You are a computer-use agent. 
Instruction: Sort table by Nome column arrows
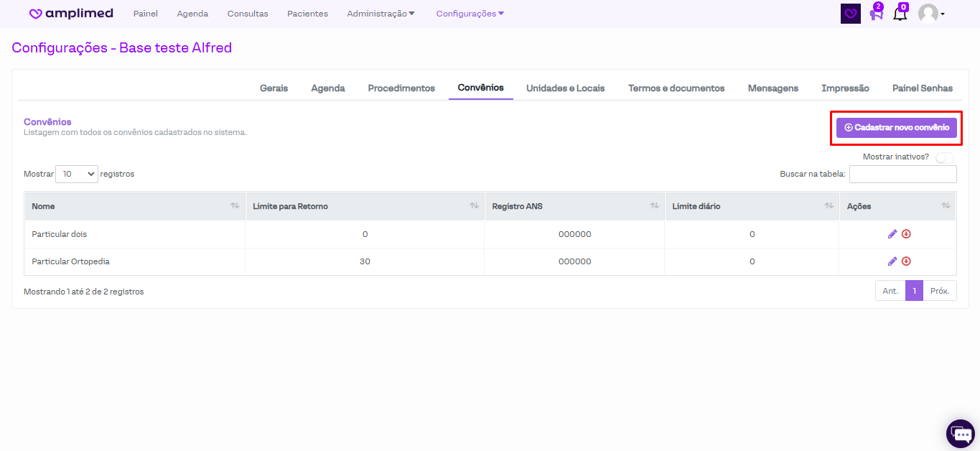point(235,206)
